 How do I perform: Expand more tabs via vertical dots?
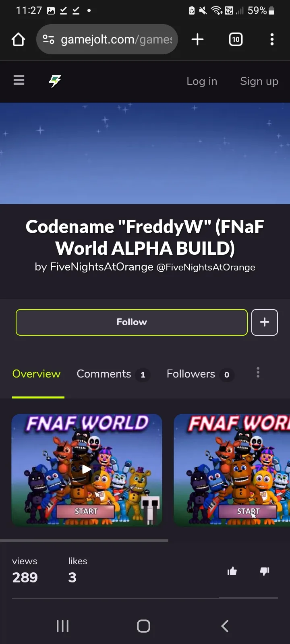click(258, 373)
